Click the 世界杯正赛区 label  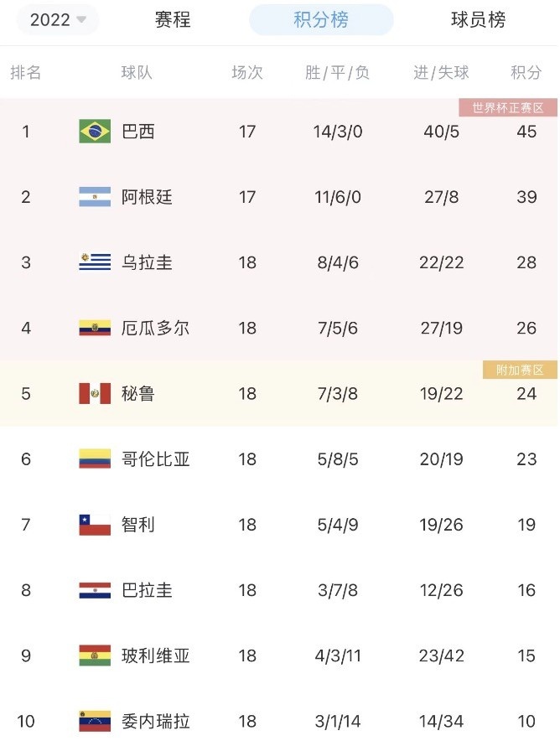pos(508,108)
